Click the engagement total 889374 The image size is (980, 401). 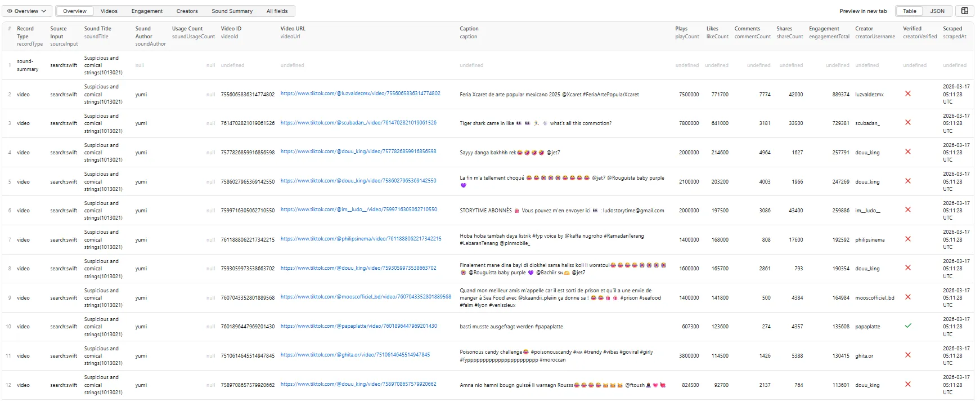coord(840,95)
